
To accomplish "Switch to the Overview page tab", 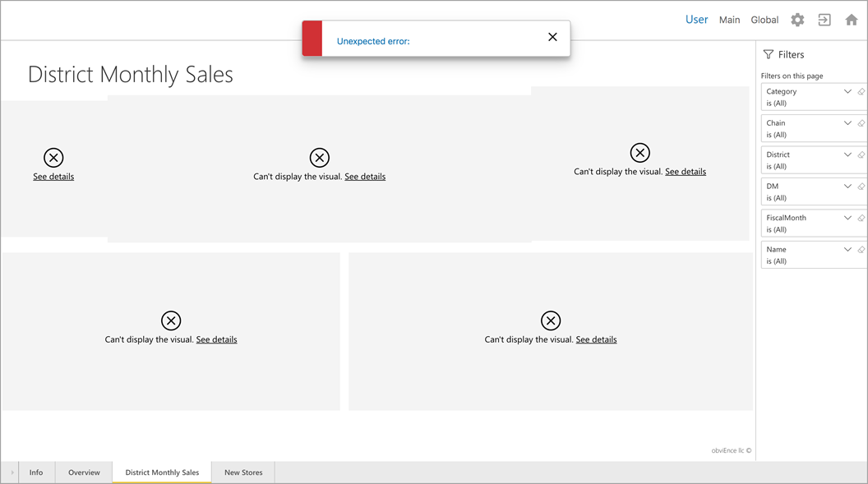I will tap(84, 472).
